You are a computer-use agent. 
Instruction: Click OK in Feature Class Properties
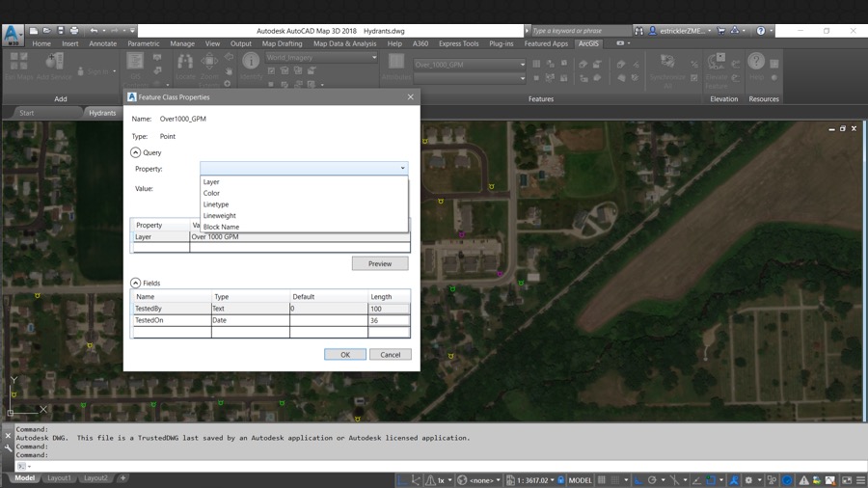click(x=345, y=355)
